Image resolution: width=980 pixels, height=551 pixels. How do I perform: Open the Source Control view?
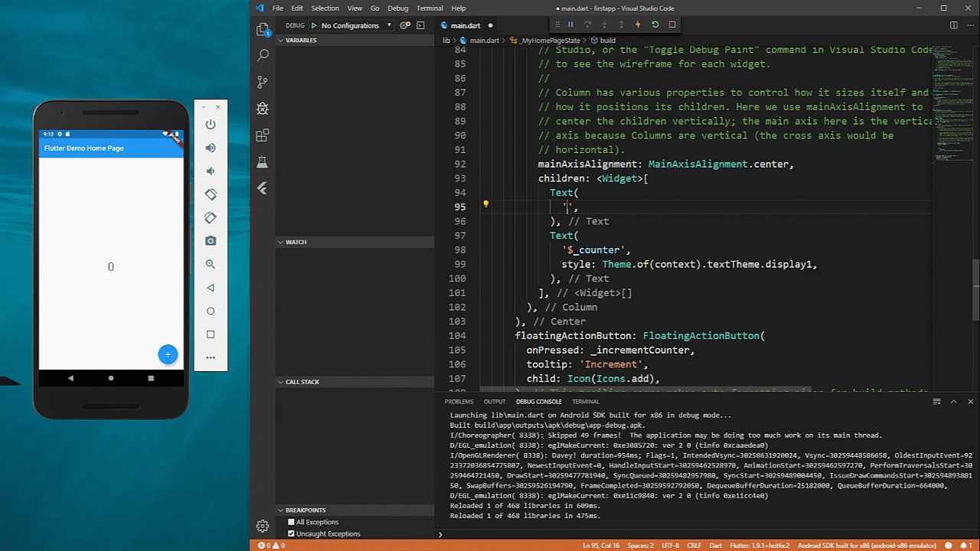click(263, 82)
